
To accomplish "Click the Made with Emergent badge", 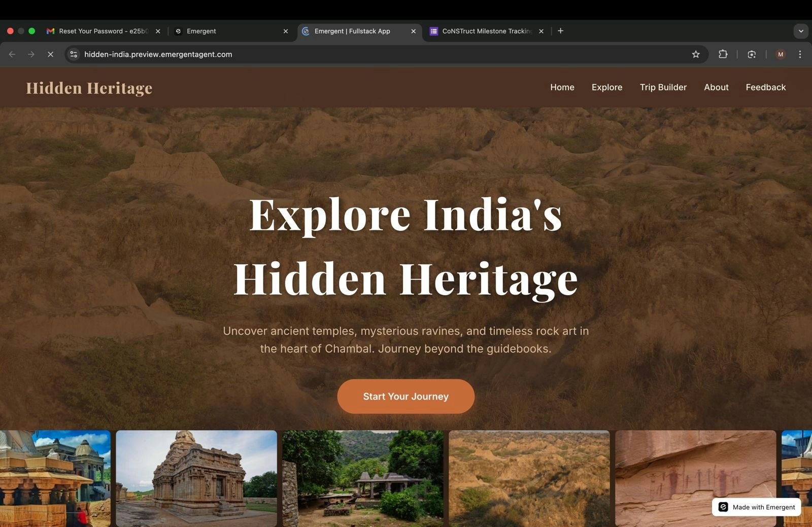I will click(x=756, y=507).
